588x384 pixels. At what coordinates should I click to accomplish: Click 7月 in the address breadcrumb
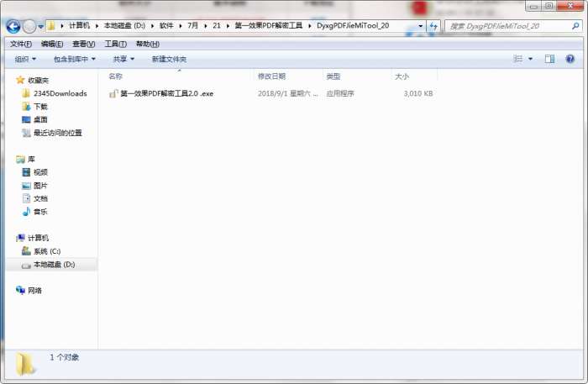192,25
